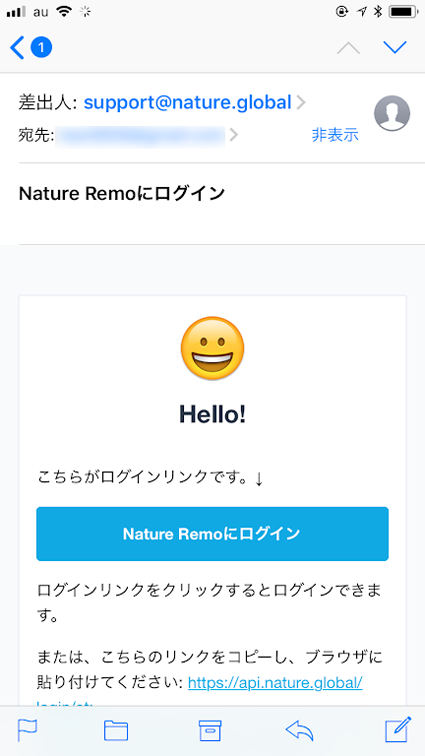Tap the smiling emoji image
425x756 pixels.
212,349
